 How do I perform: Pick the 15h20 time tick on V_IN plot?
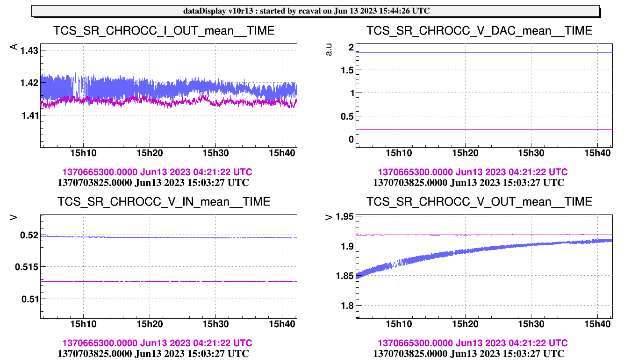[x=150, y=323]
